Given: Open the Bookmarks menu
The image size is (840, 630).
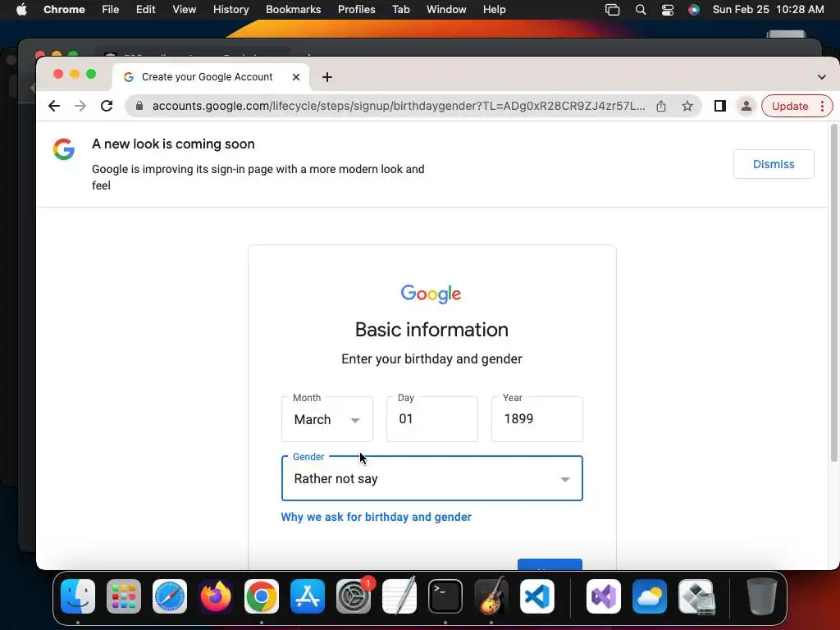Looking at the screenshot, I should [x=293, y=10].
